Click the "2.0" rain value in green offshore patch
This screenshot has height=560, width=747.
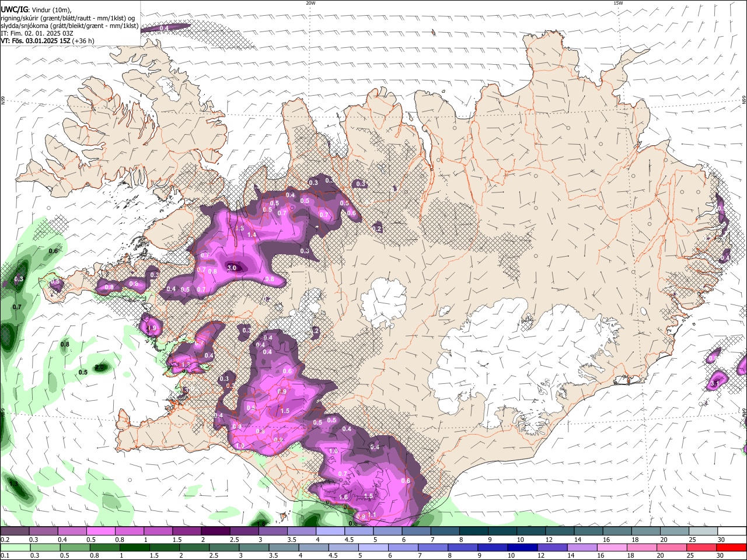[99, 367]
